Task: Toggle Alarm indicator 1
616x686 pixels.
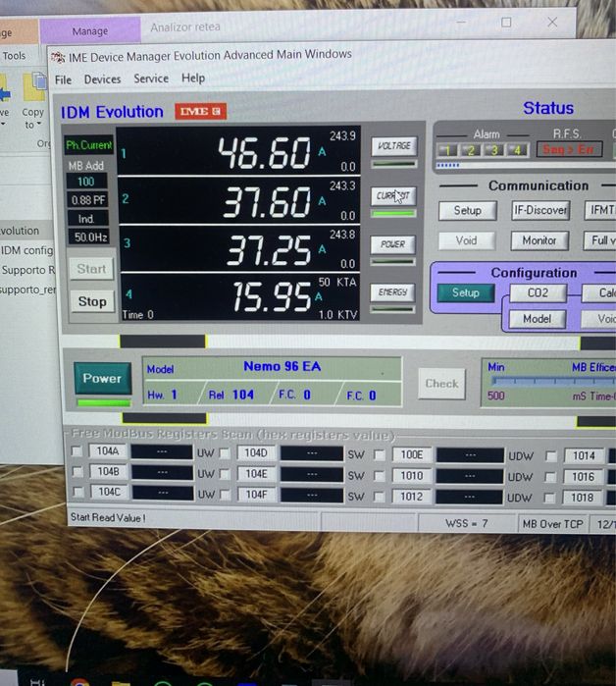Action: coord(447,150)
